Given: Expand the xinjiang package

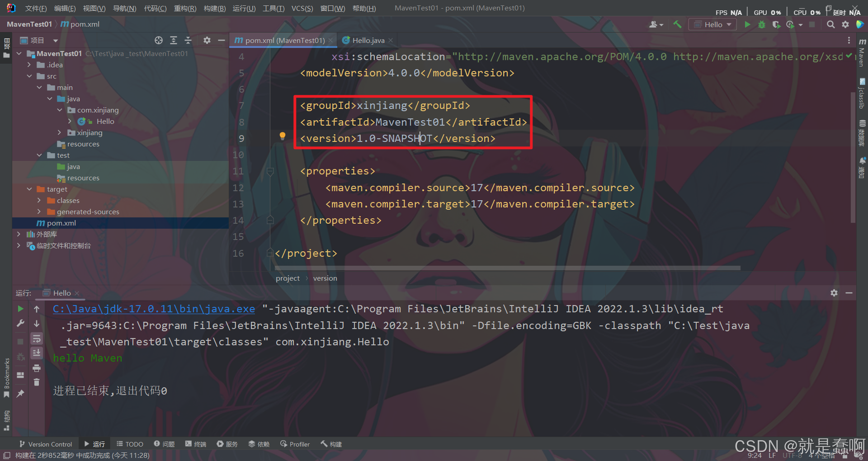Looking at the screenshot, I should pyautogui.click(x=59, y=132).
